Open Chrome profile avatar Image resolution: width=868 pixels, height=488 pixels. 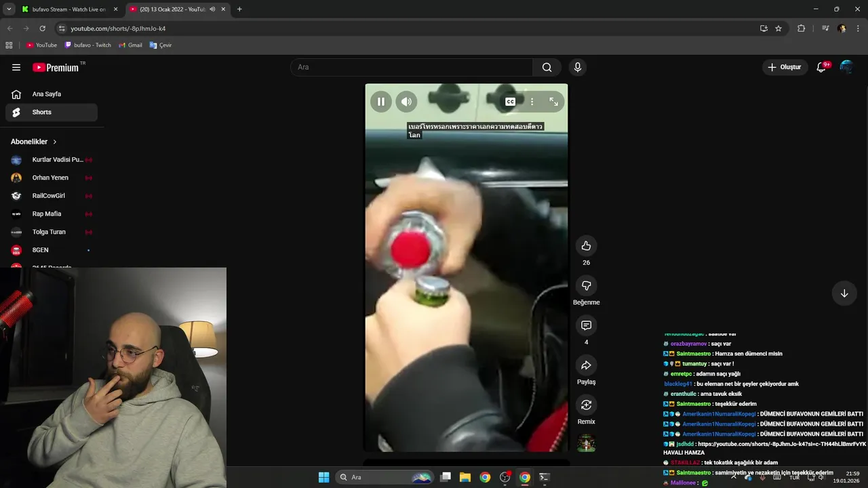842,28
